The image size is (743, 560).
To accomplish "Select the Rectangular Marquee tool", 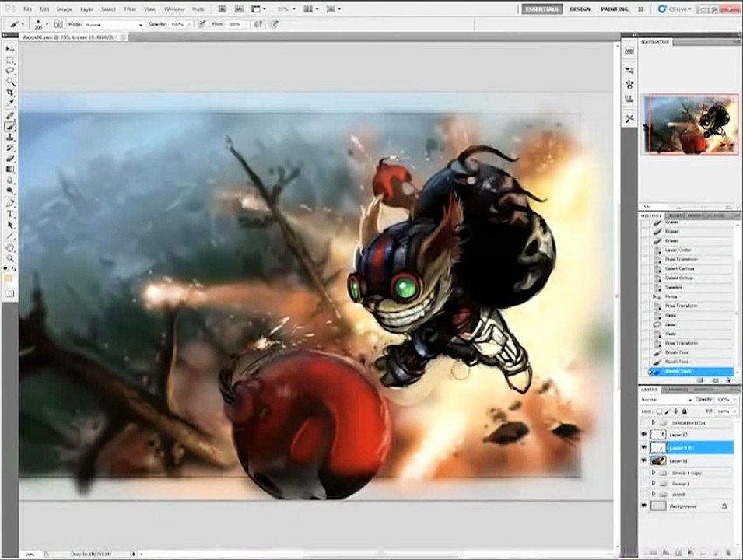I will 10,60.
